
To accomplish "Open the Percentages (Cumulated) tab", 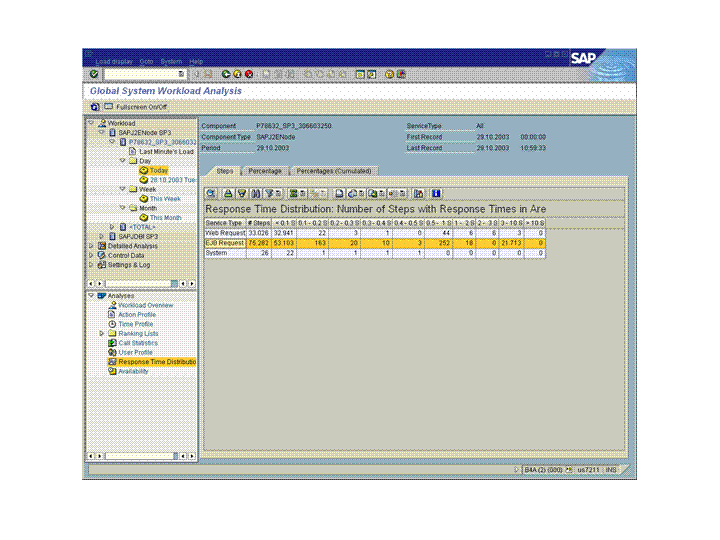I will (x=333, y=171).
